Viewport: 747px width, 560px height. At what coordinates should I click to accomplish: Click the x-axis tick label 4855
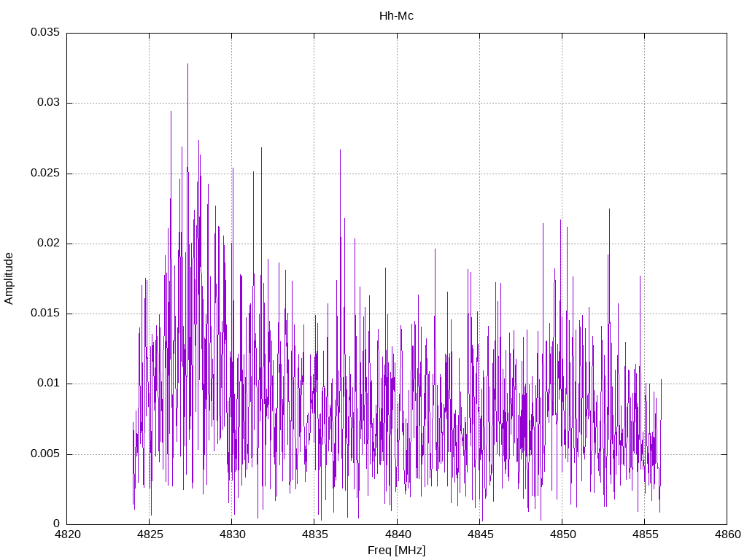645,534
